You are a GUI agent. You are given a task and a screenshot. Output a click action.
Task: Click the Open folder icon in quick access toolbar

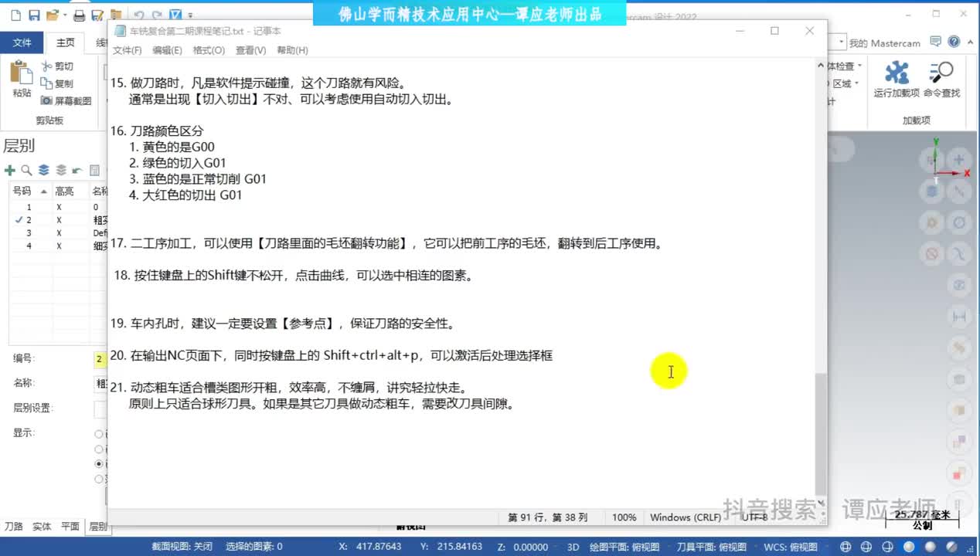(52, 15)
